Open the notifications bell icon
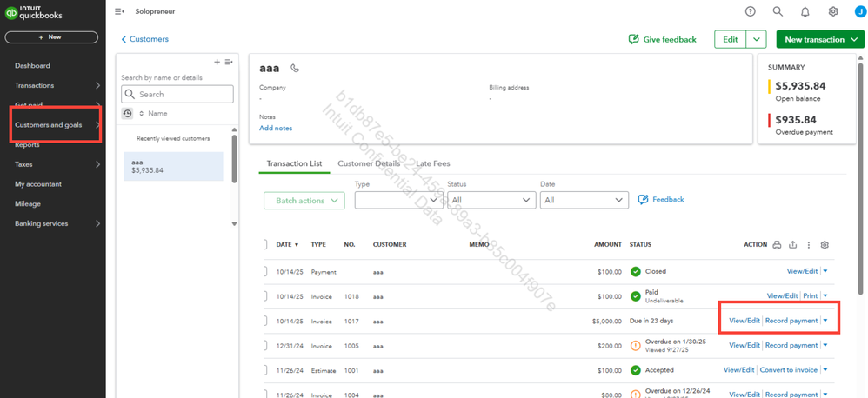The width and height of the screenshot is (868, 398). [x=805, y=11]
